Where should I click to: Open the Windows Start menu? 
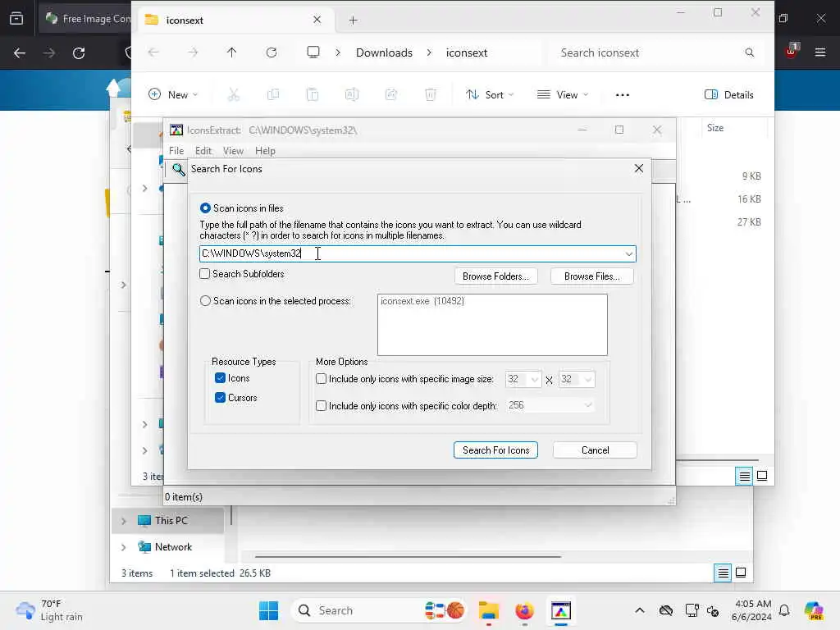point(268,610)
